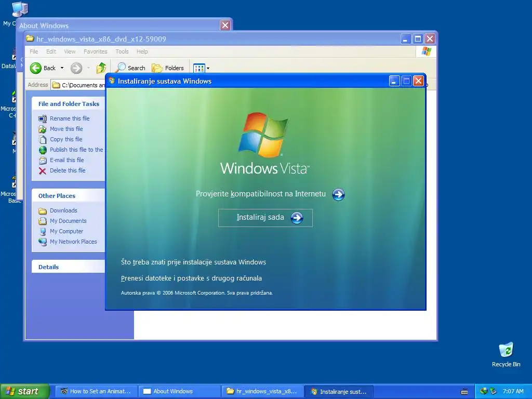Switch to hr_windows_vista_x8... taskbar button
The image size is (532, 399).
(263, 391)
